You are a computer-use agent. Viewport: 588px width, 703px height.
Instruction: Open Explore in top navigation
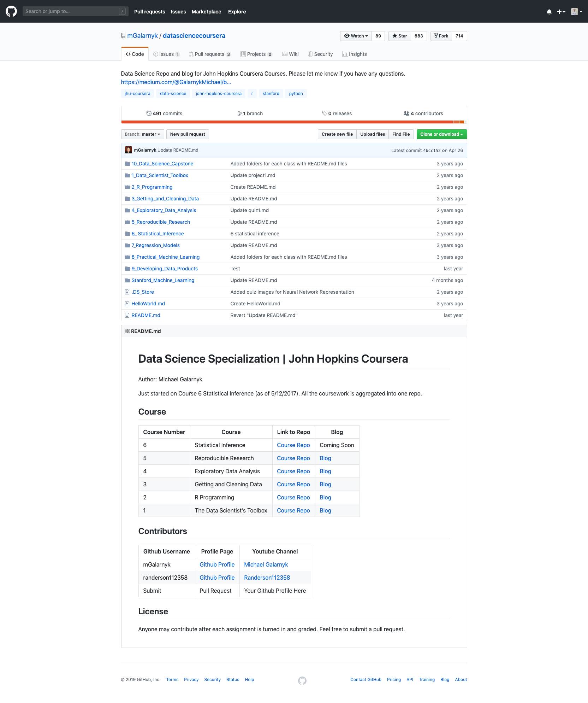[237, 12]
